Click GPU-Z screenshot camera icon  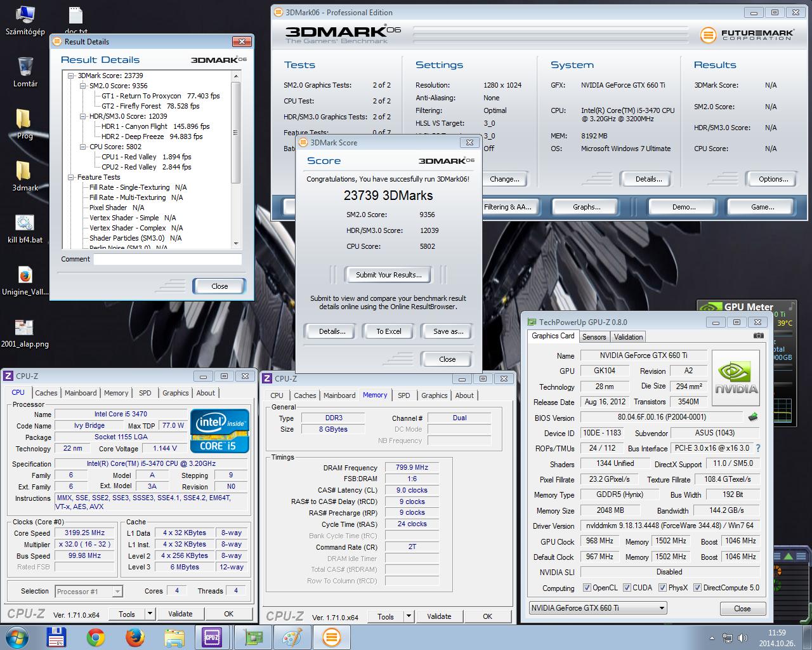pyautogui.click(x=758, y=336)
